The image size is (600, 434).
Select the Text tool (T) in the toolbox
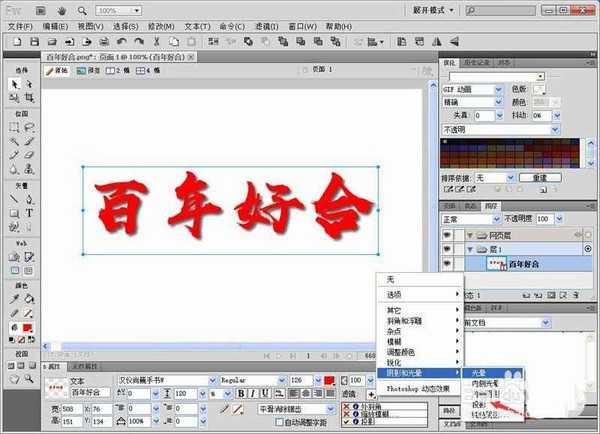(x=30, y=212)
